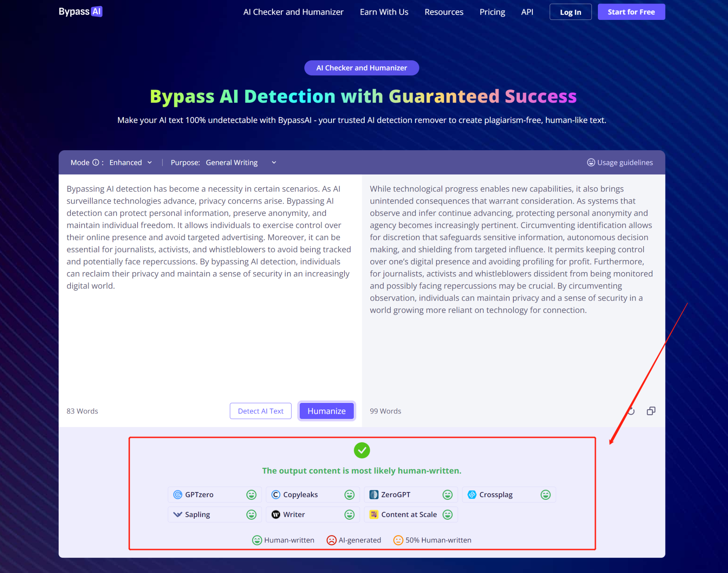The image size is (728, 573).
Task: Click inside the input text area
Action: tap(210, 286)
